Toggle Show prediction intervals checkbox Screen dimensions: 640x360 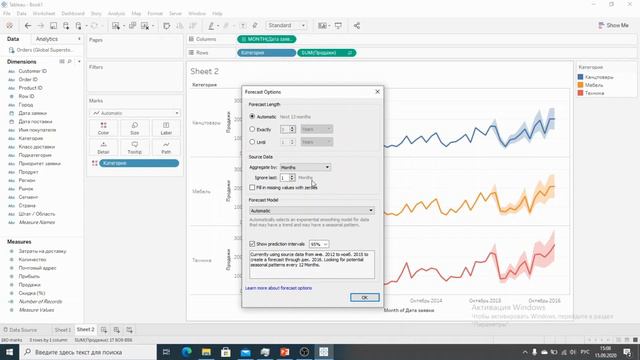click(x=252, y=244)
